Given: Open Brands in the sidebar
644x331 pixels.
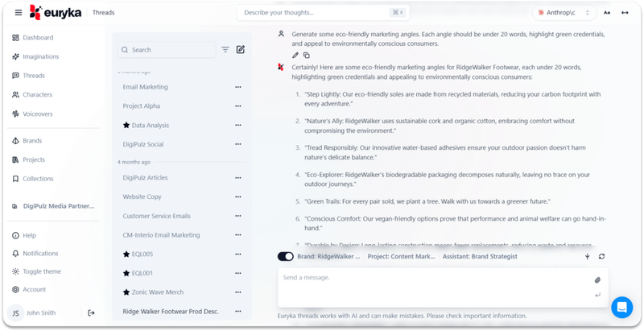Looking at the screenshot, I should point(27,140).
